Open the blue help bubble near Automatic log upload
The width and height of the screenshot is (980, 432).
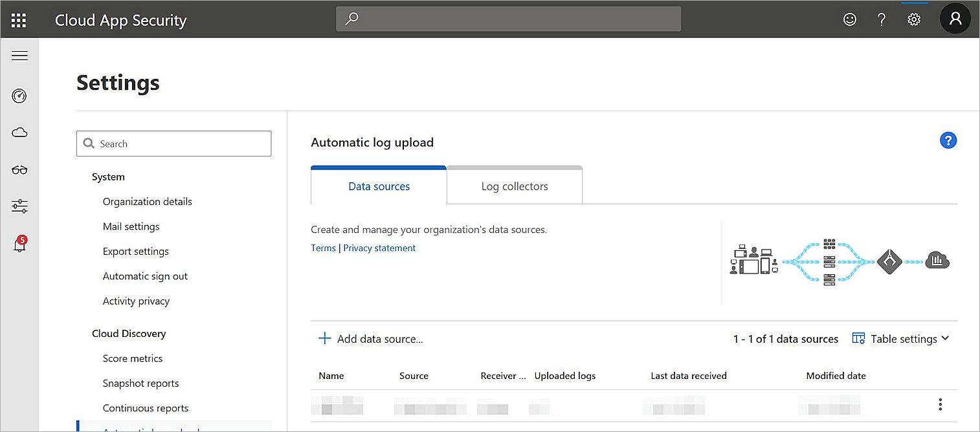[948, 140]
